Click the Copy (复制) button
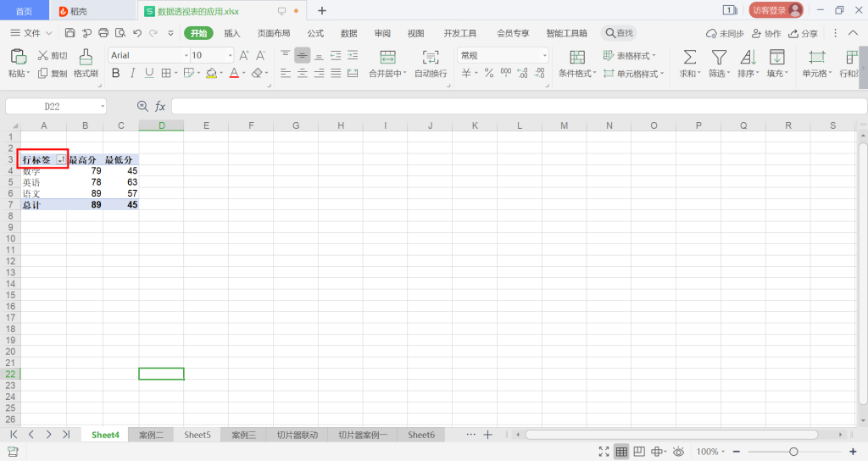Image resolution: width=868 pixels, height=461 pixels. click(53, 73)
